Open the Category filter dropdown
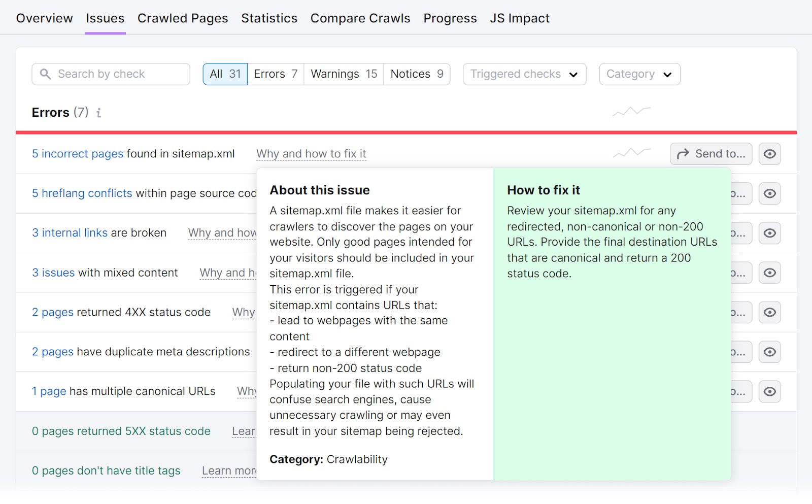This screenshot has height=504, width=812. (639, 74)
